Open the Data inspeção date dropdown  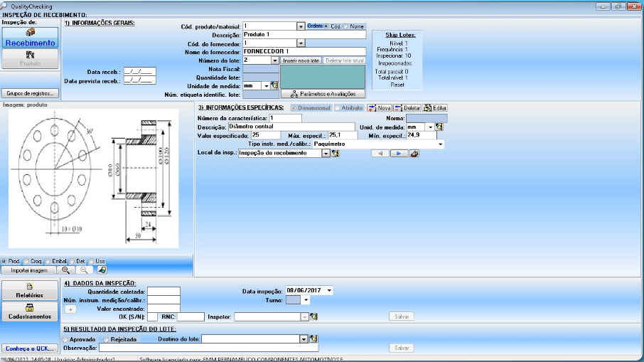[x=329, y=290]
